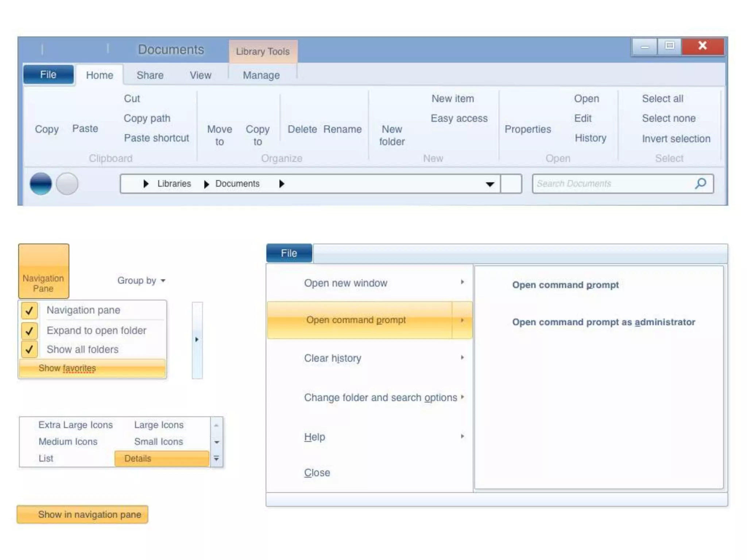The image size is (747, 560).
Task: Click the Copy command in Clipboard group
Action: [47, 129]
